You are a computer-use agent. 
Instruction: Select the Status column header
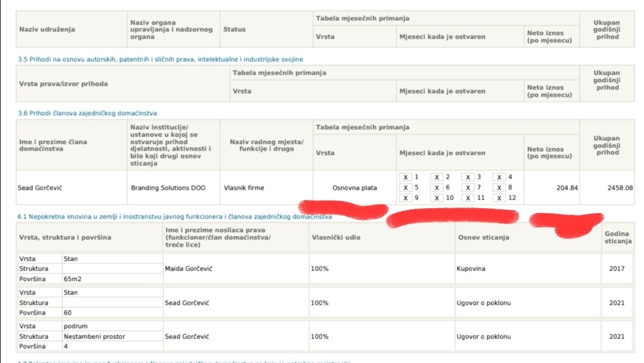pos(234,29)
